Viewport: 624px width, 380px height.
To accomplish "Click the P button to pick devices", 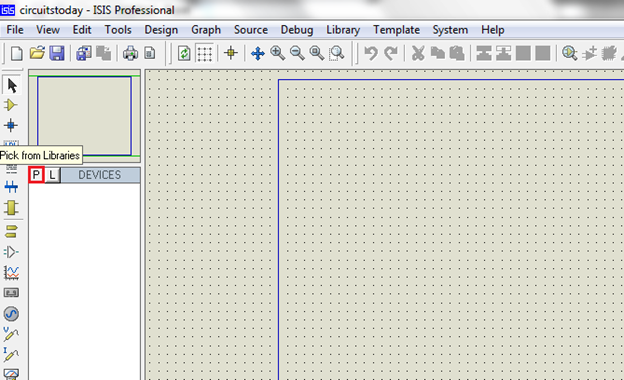I will pyautogui.click(x=36, y=175).
